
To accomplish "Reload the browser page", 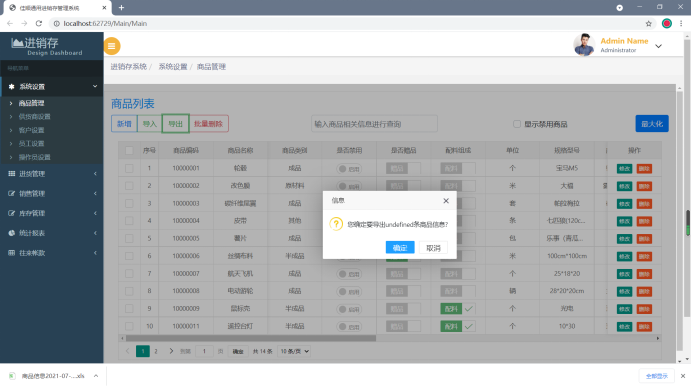I will (x=39, y=23).
